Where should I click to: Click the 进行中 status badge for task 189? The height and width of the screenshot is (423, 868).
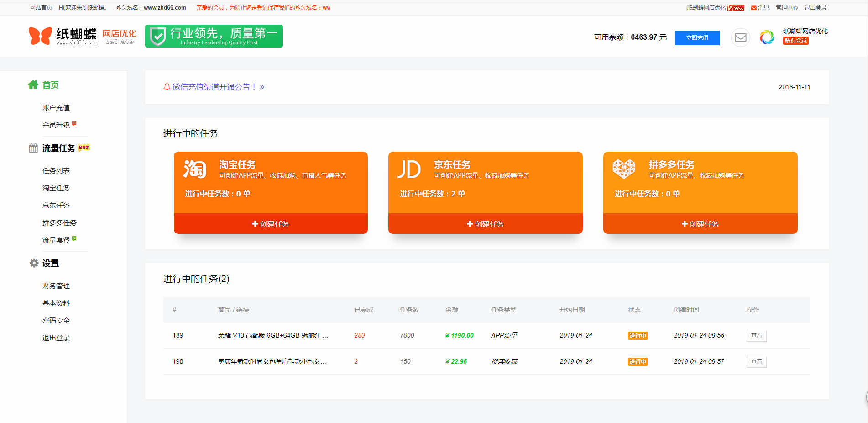pos(638,336)
